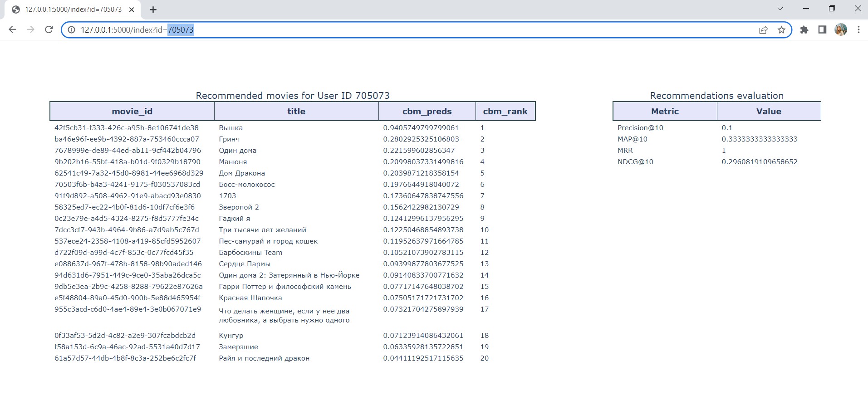
Task: Click the browser back navigation arrow
Action: click(13, 29)
